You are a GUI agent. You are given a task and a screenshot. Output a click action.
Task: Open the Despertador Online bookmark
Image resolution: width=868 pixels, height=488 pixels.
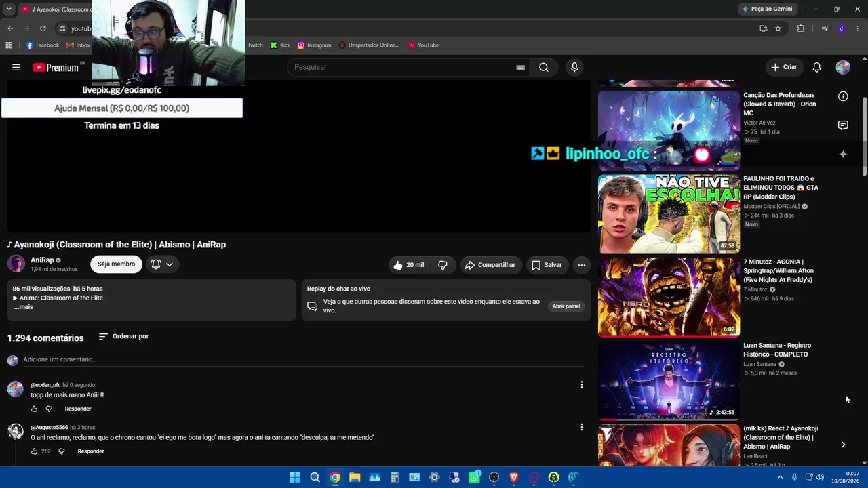click(370, 45)
